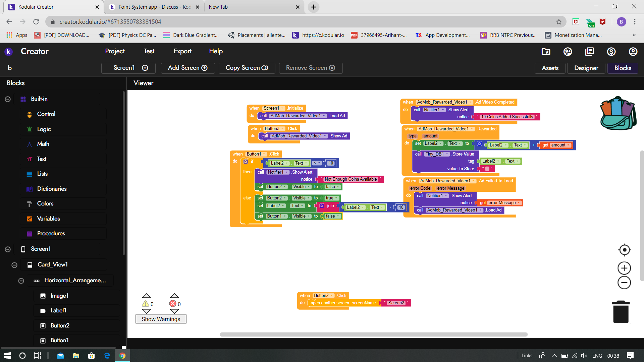Click the Kodular logo icon
Viewport: 644px width, 362px height.
(9, 52)
